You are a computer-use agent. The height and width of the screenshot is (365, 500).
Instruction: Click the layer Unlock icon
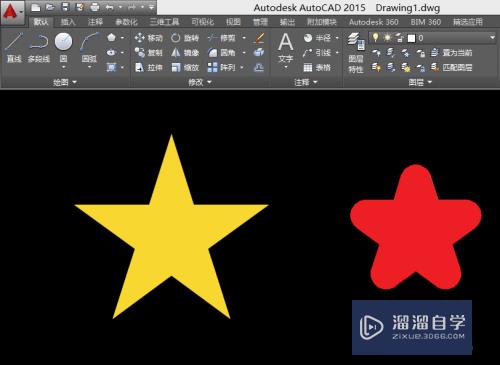click(421, 68)
